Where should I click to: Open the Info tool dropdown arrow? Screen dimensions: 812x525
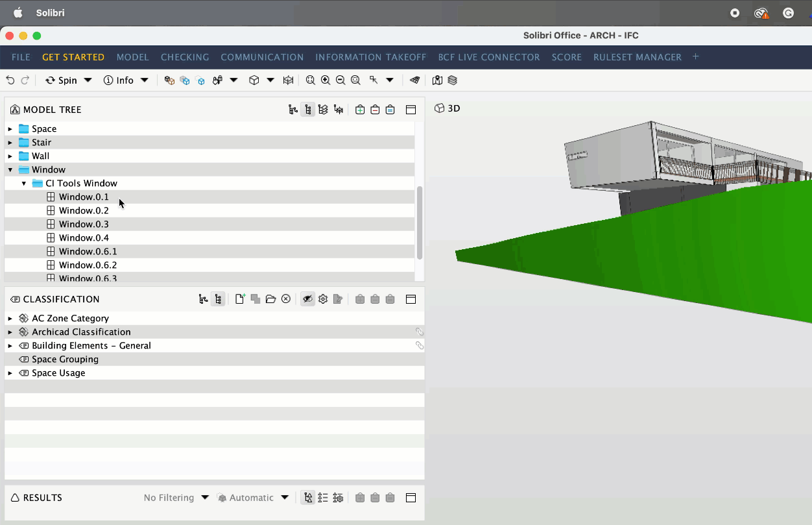145,80
